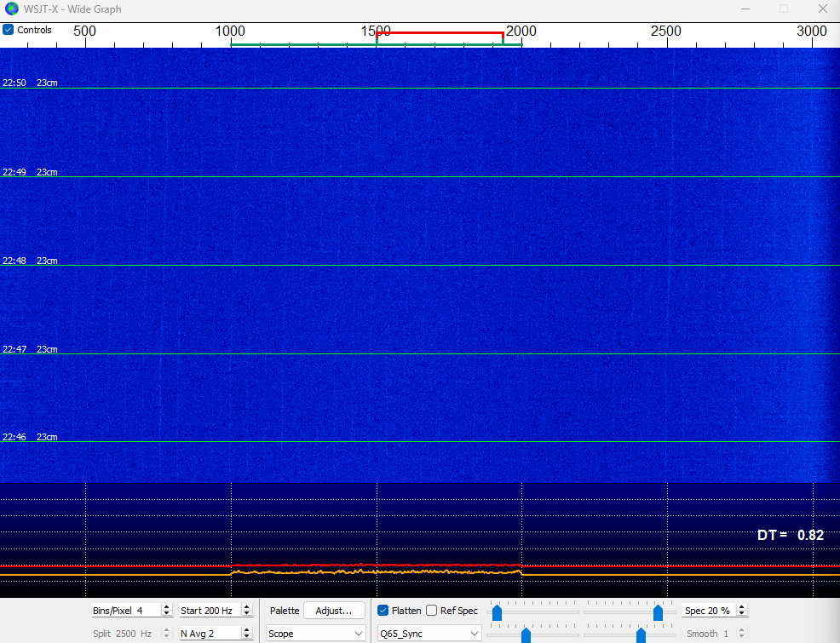
Task: Increase Start 200 Hz with up arrow
Action: coord(247,607)
